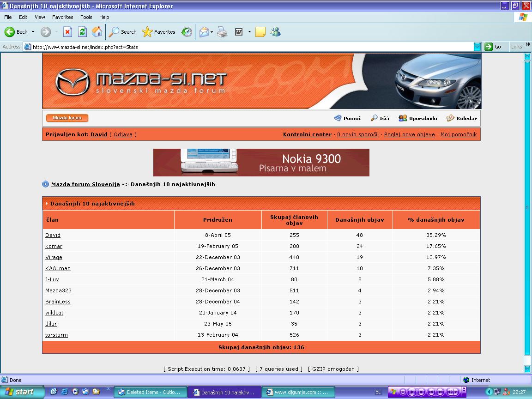Open the Mail button dropdown arrow
Image resolution: width=532 pixels, height=399 pixels.
pyautogui.click(x=212, y=32)
